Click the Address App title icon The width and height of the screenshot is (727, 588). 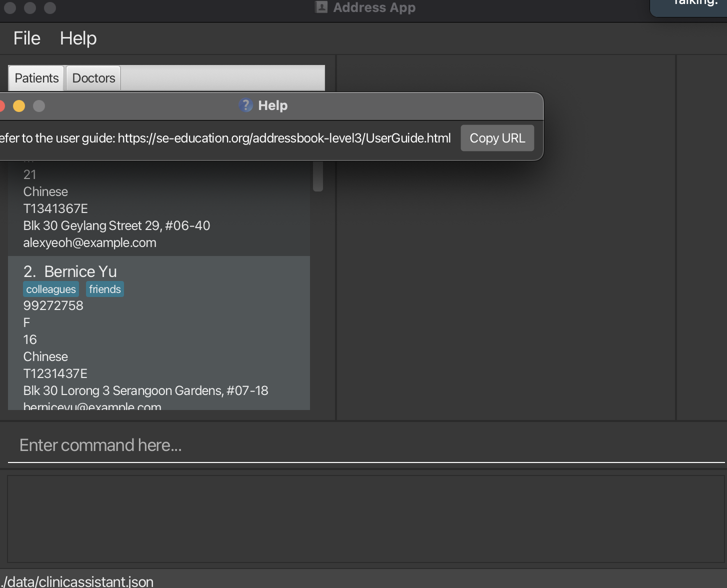coord(321,7)
